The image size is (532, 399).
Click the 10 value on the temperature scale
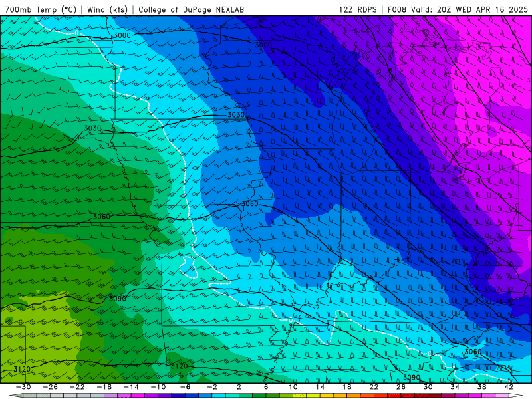(x=293, y=387)
